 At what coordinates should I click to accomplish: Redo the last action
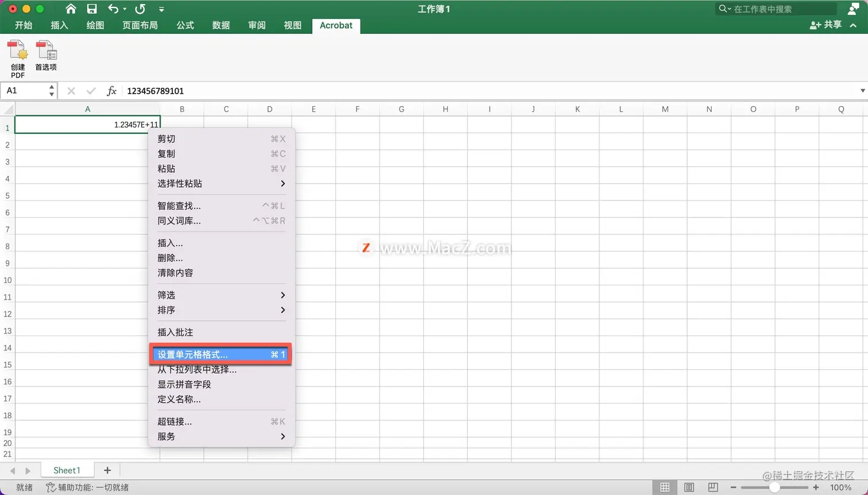[140, 9]
